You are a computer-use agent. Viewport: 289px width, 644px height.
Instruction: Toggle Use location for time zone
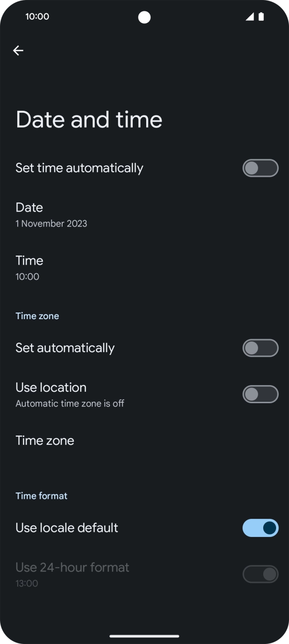point(260,394)
